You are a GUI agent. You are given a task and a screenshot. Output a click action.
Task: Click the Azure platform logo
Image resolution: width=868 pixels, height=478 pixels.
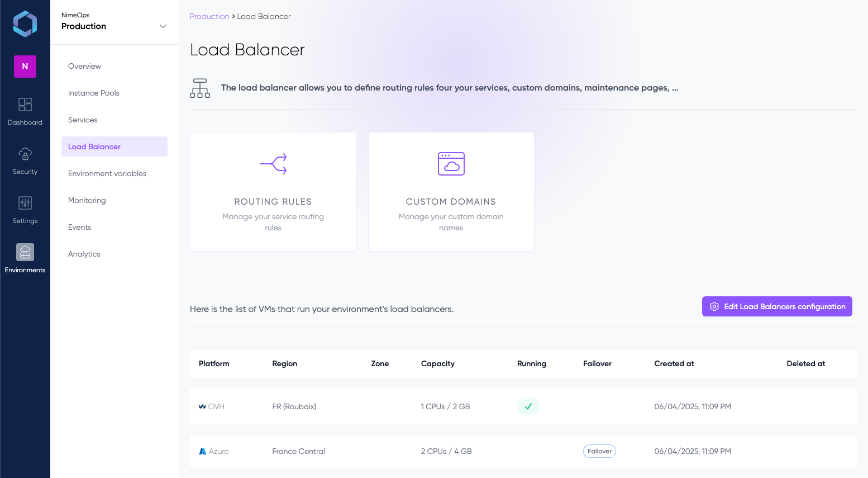[203, 451]
